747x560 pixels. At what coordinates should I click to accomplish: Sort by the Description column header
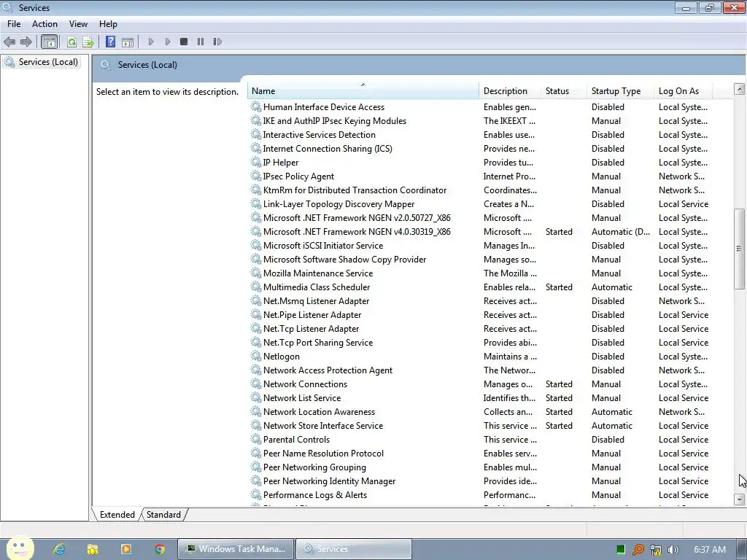(509, 91)
